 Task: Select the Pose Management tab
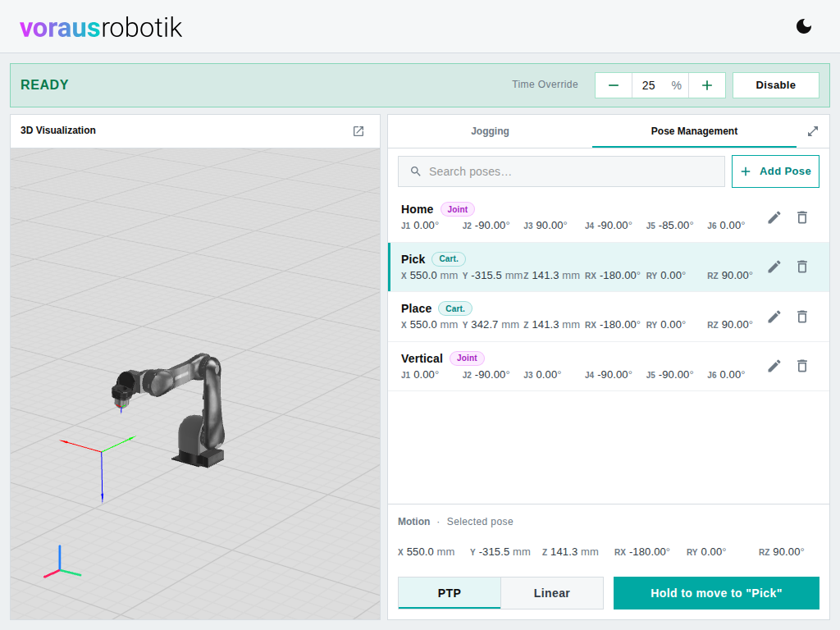tap(694, 131)
